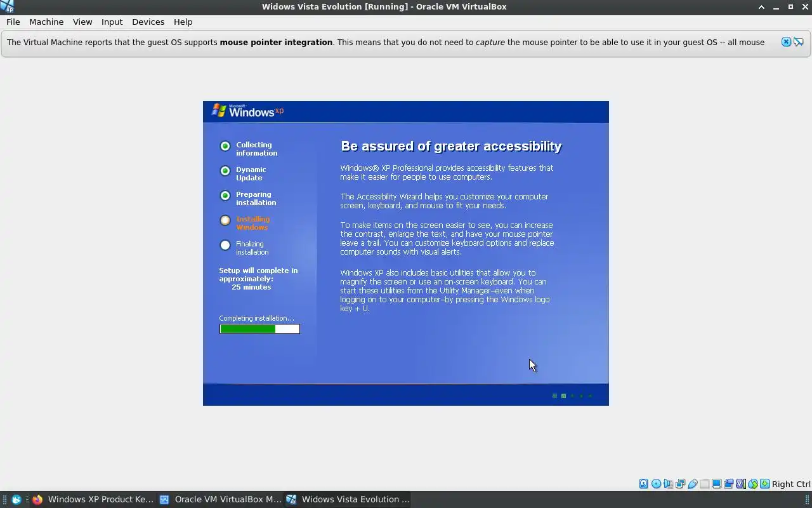
Task: Click the mouse integration indicator icon
Action: tap(752, 484)
